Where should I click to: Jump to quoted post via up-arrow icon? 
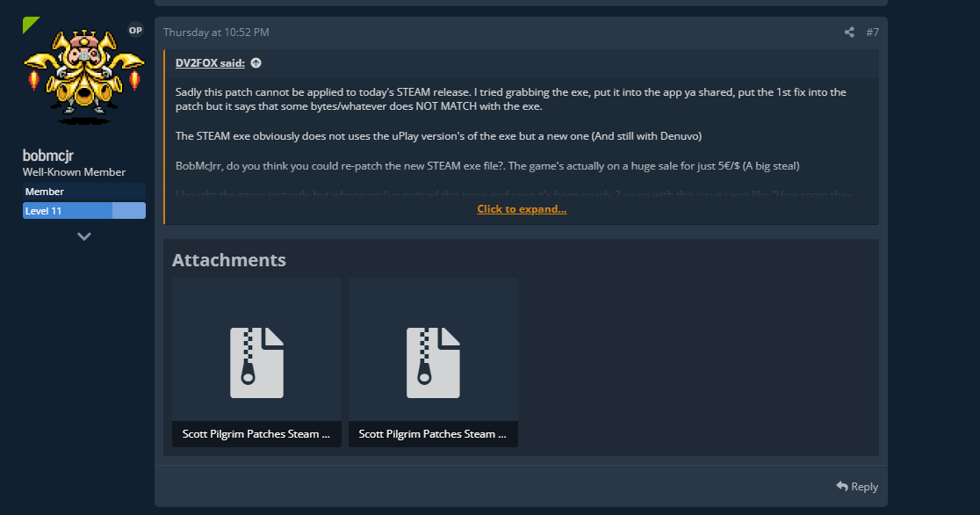256,62
